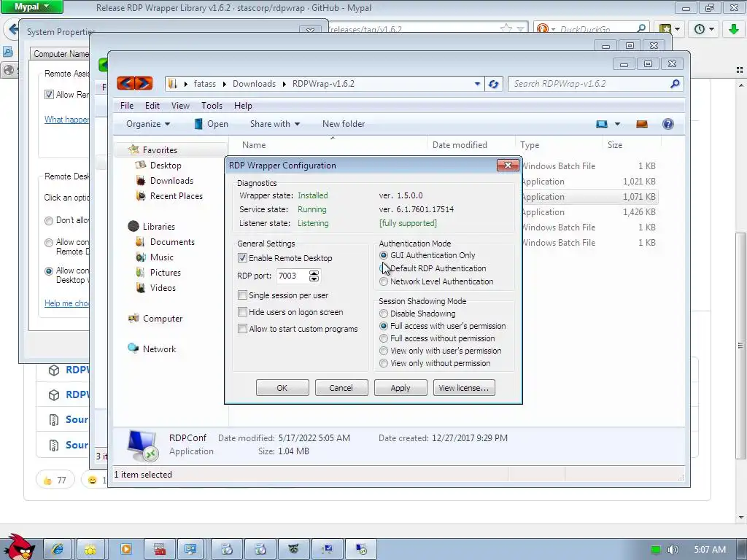
Task: Select View only with user's permission
Action: pyautogui.click(x=384, y=351)
